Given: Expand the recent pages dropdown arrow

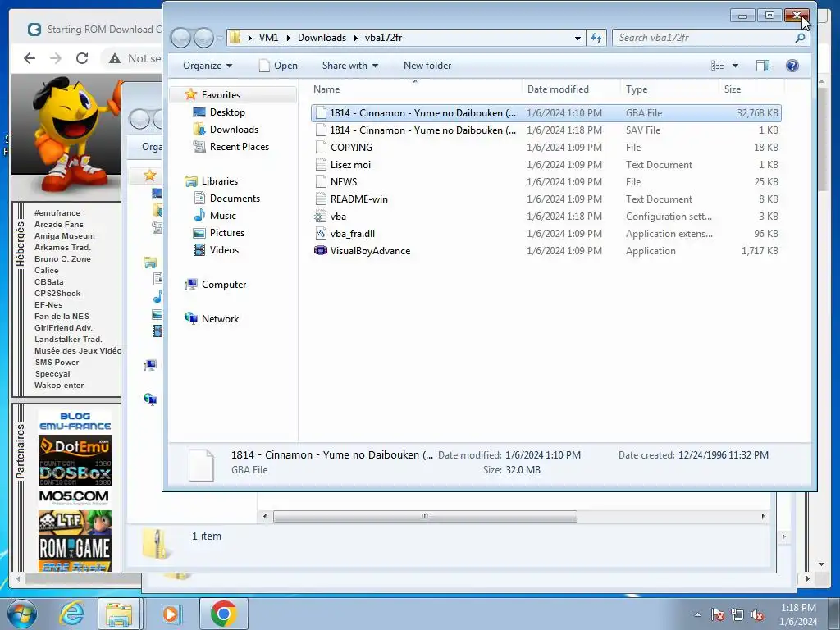Looking at the screenshot, I should [220, 38].
